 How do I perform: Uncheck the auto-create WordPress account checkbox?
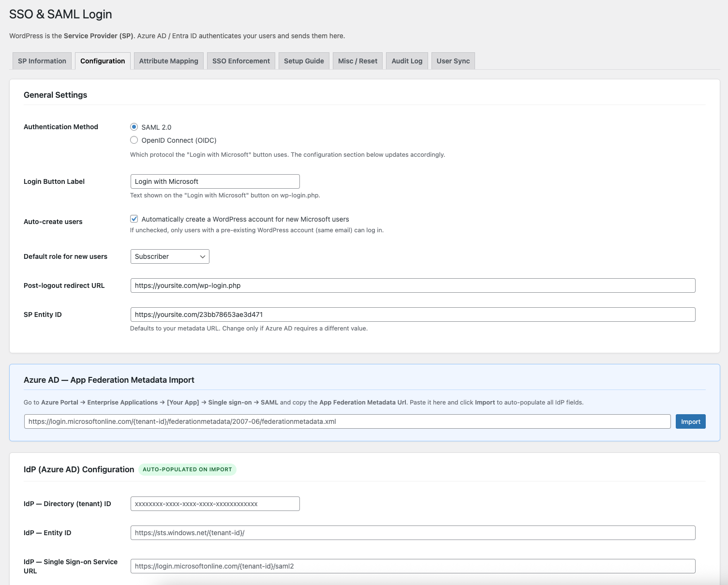134,219
